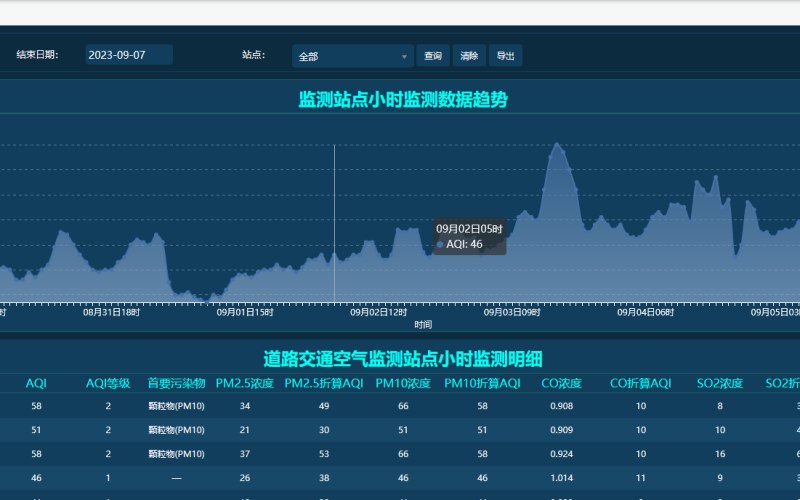Click PM2.5浓度 cell 34
800x500 pixels.
[x=245, y=406]
